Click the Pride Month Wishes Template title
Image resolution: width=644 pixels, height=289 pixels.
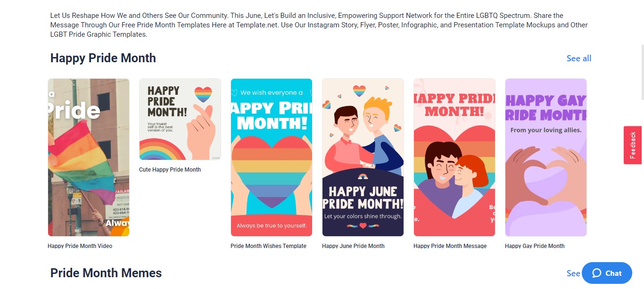click(268, 246)
